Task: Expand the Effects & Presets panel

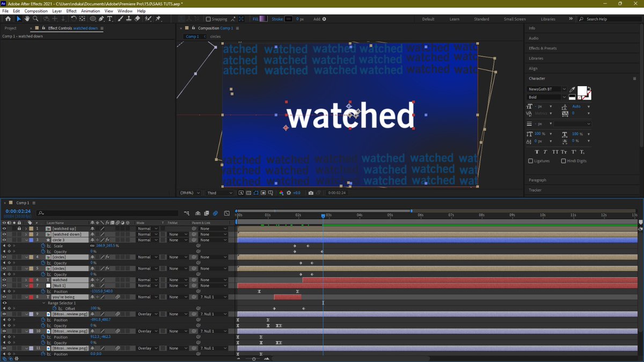Action: [x=543, y=48]
